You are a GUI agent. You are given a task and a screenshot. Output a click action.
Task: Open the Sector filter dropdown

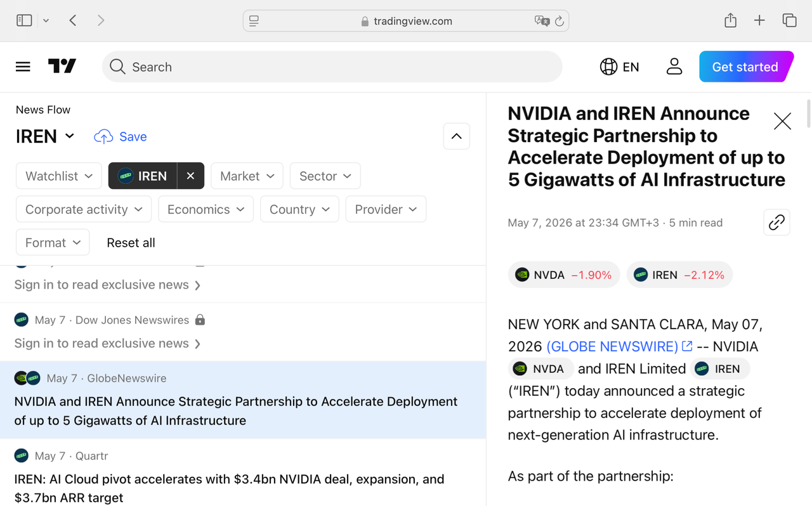tap(325, 176)
